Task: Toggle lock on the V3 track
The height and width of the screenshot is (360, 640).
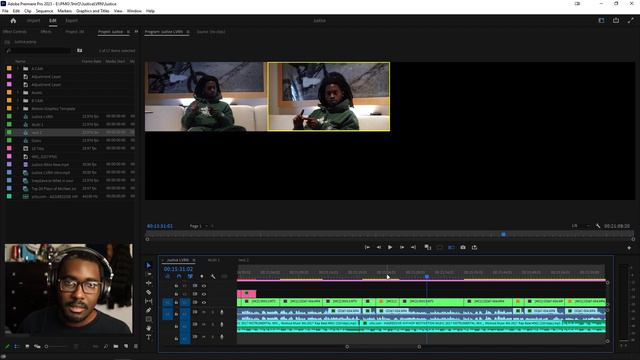Action: [176, 286]
